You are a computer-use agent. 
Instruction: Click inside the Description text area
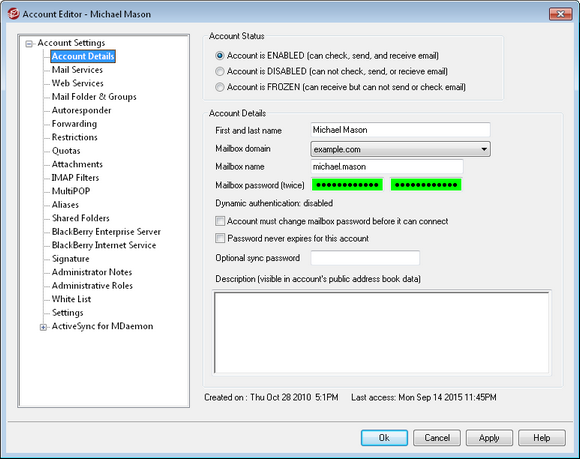(x=382, y=333)
